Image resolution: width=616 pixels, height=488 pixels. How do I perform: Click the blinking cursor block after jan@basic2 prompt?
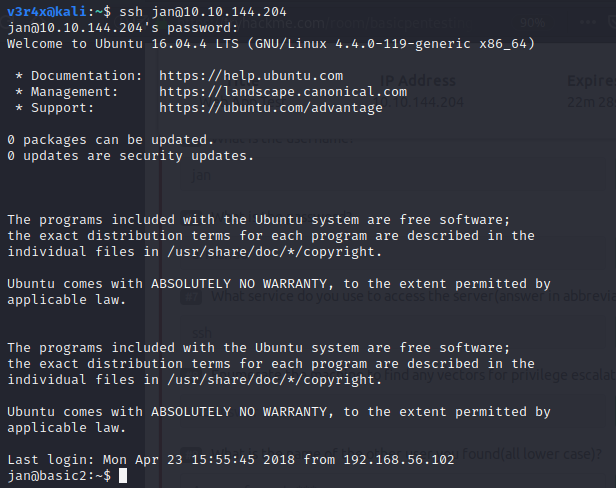[123, 475]
